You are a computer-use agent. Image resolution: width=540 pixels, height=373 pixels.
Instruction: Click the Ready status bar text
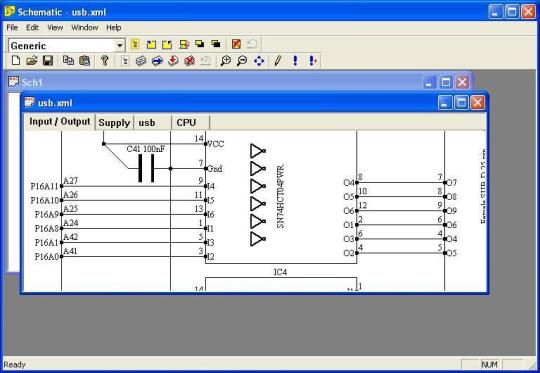click(x=14, y=364)
